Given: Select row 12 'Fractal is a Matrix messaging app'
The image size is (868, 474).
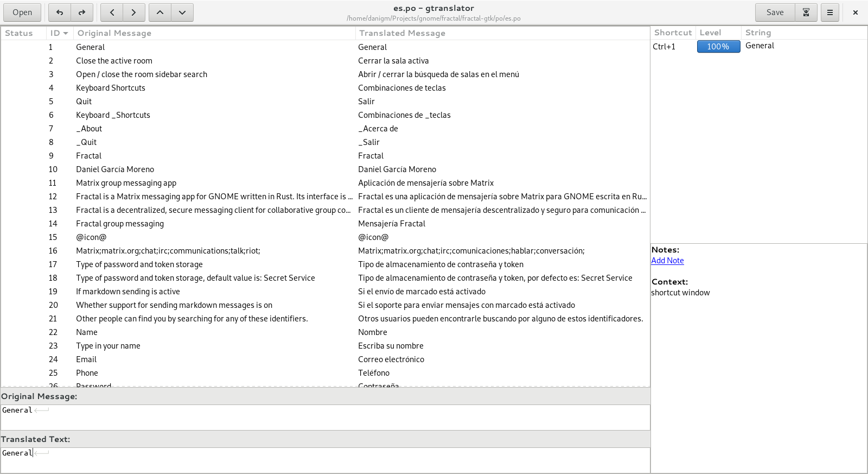Looking at the screenshot, I should pos(325,197).
